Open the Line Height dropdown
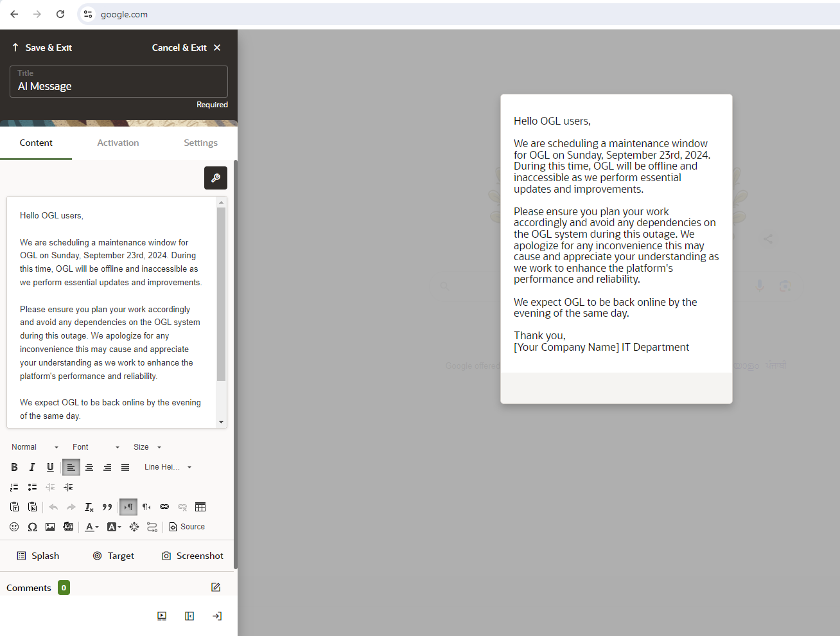Screen dimensions: 840x636 168,467
